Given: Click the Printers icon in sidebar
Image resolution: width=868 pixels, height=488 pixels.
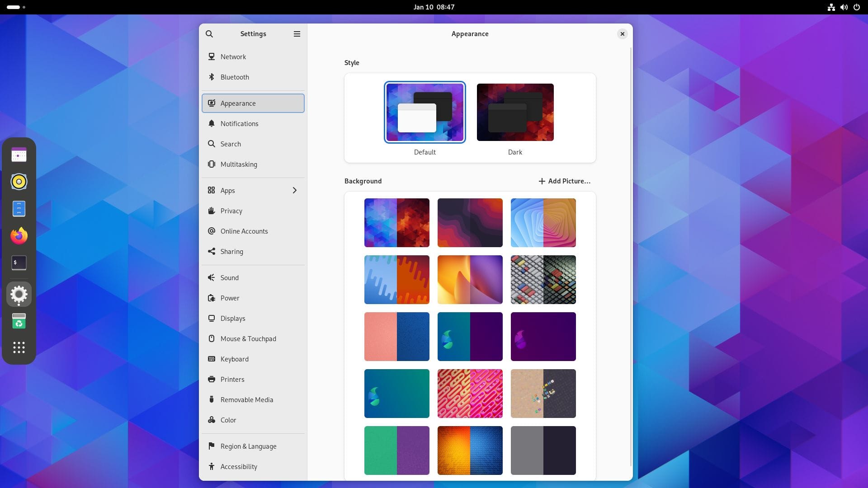Looking at the screenshot, I should [212, 379].
